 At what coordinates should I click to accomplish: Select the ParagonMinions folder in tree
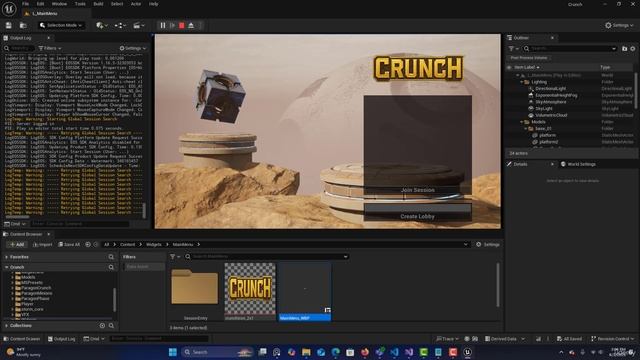tap(37, 293)
